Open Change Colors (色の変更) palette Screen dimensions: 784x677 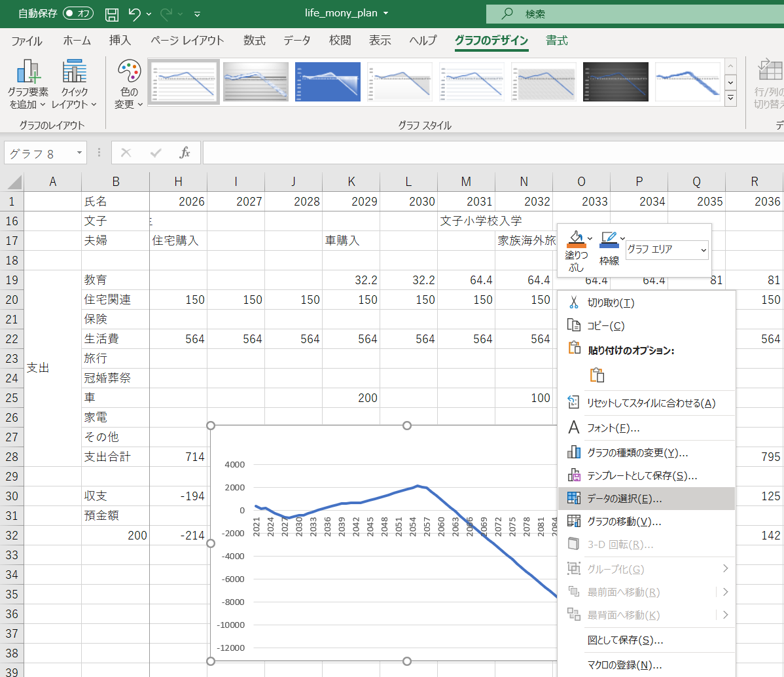tap(129, 84)
